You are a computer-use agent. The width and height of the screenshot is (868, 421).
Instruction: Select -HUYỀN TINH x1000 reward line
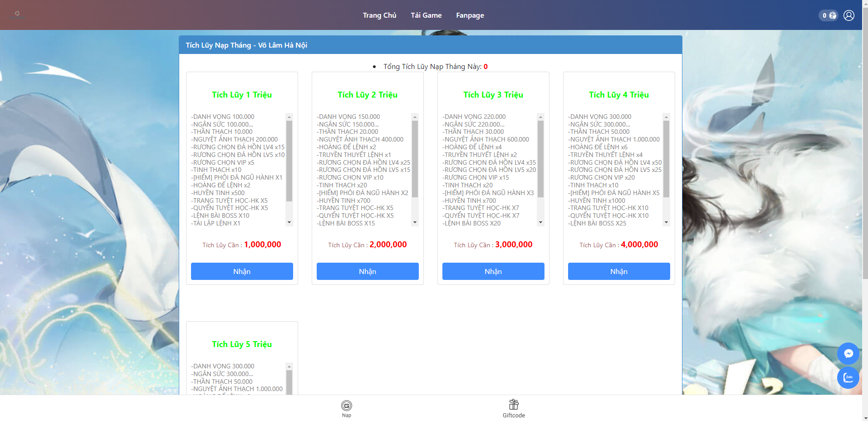597,201
